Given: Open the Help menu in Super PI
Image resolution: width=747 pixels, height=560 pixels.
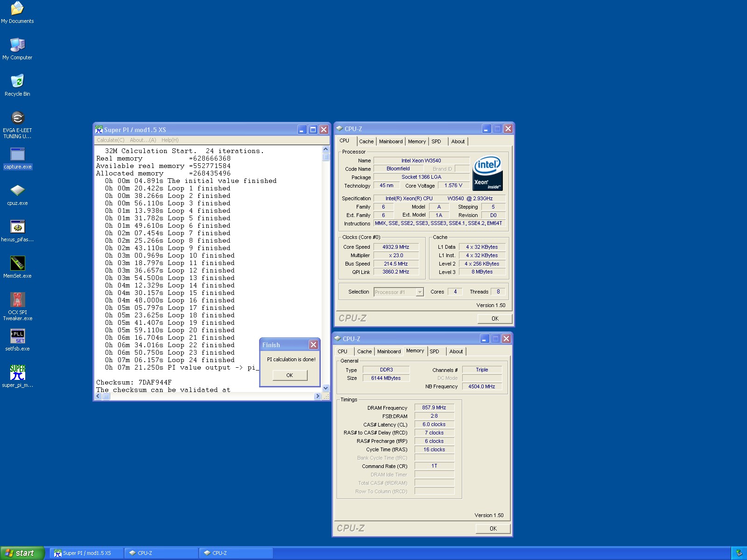Looking at the screenshot, I should [170, 140].
